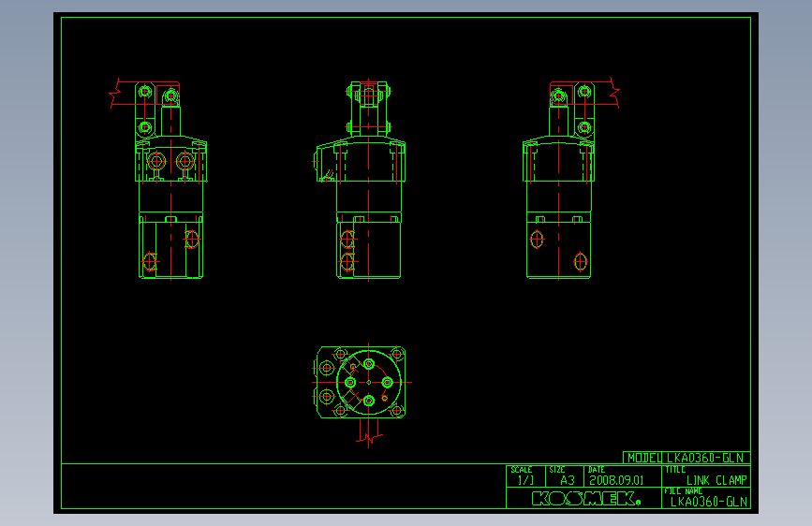Select the MODEL label in title block

click(x=643, y=458)
